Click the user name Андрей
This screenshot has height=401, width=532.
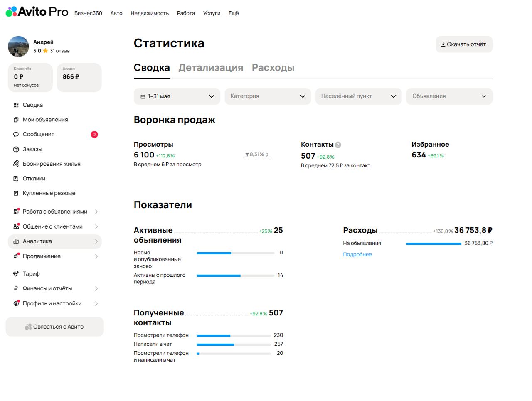click(x=43, y=42)
